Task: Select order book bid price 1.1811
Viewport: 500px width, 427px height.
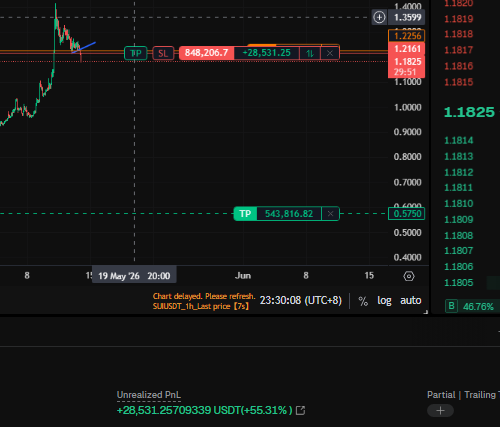Action: [x=459, y=188]
